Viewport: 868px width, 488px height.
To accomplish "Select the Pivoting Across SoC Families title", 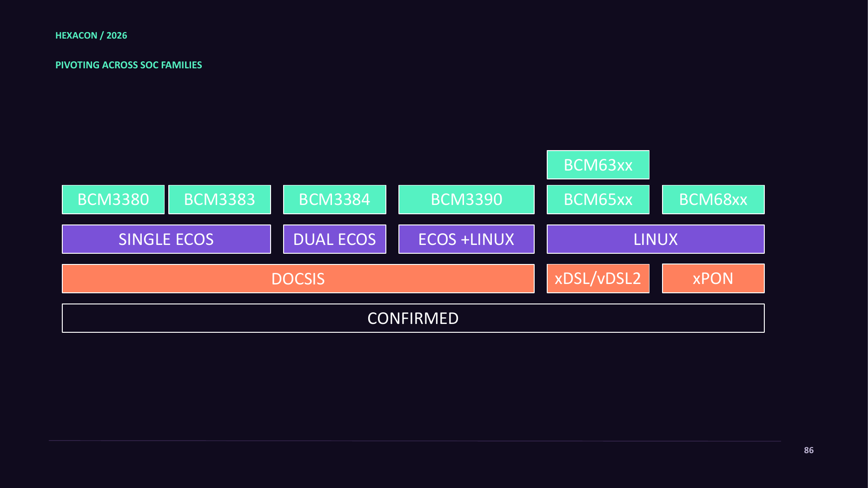I will click(x=129, y=65).
